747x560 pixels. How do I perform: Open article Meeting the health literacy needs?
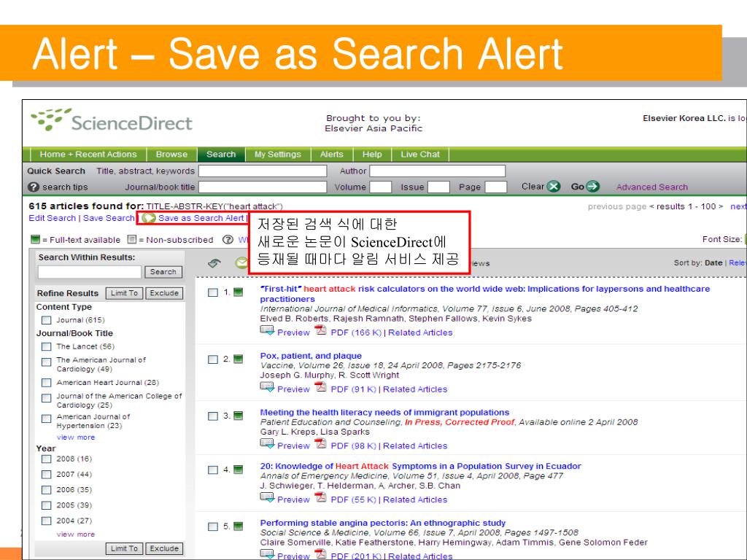(x=384, y=413)
